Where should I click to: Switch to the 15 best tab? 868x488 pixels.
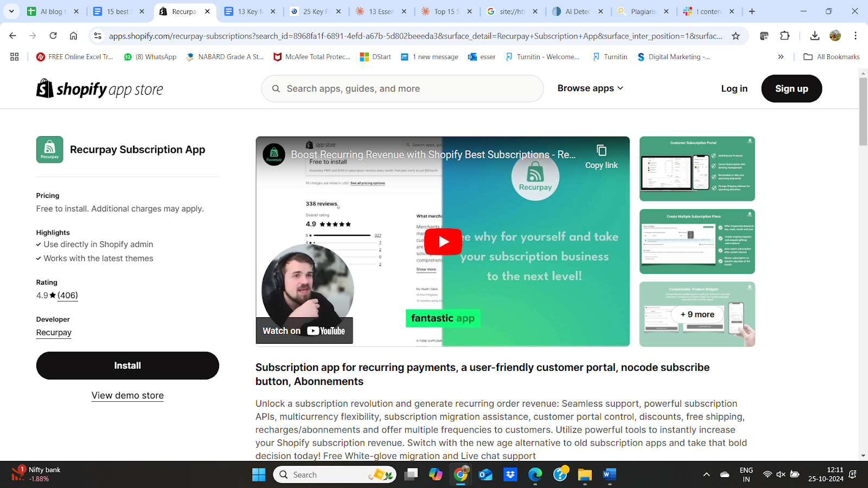point(119,11)
